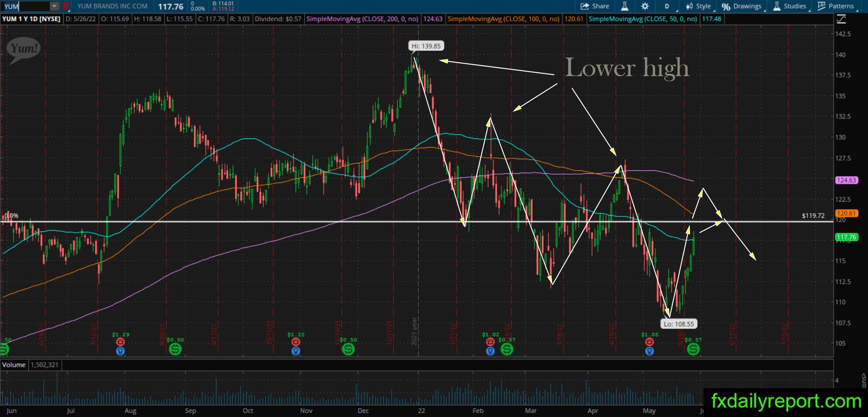Select the SimpleMovingAvg (CLOSE, 200, 0, no) label
Image resolution: width=868 pixels, height=417 pixels.
(x=362, y=19)
